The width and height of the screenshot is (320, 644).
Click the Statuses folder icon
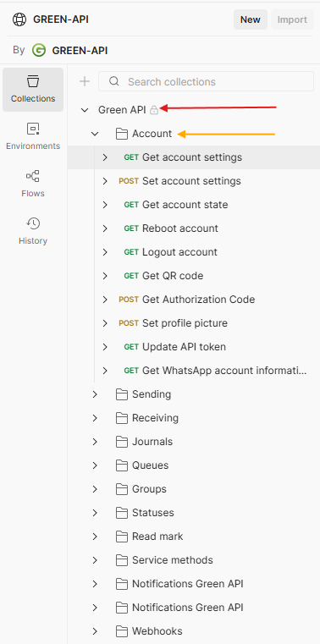coord(122,513)
